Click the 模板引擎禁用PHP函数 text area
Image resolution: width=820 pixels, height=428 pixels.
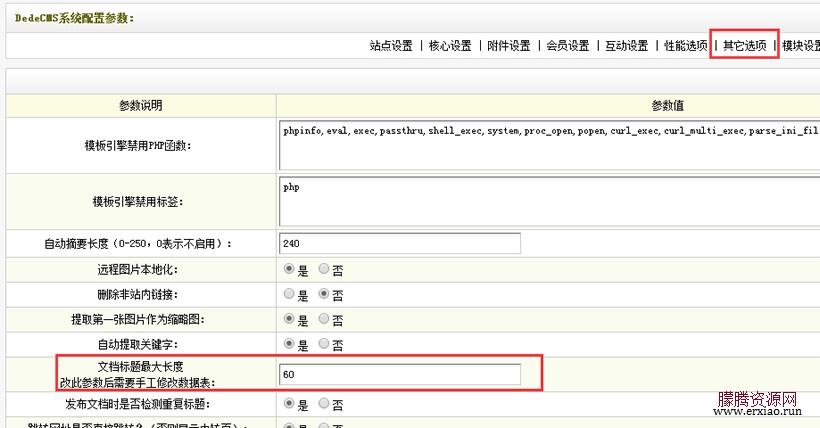[550, 145]
